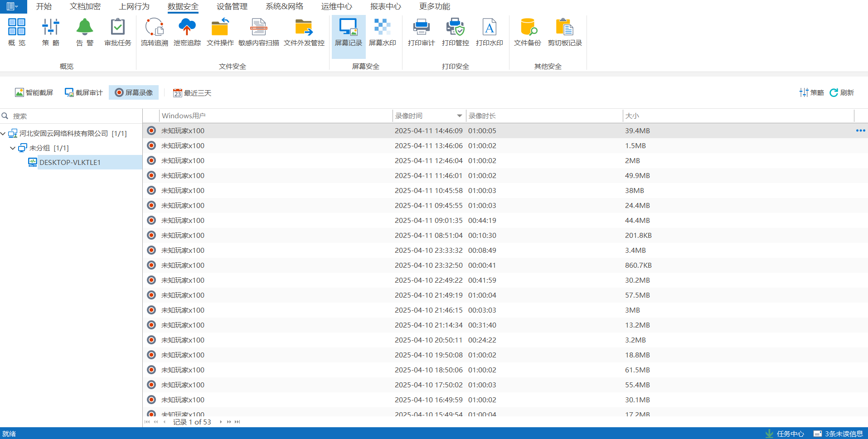Select the row with duration 00:08:49

[x=505, y=250]
